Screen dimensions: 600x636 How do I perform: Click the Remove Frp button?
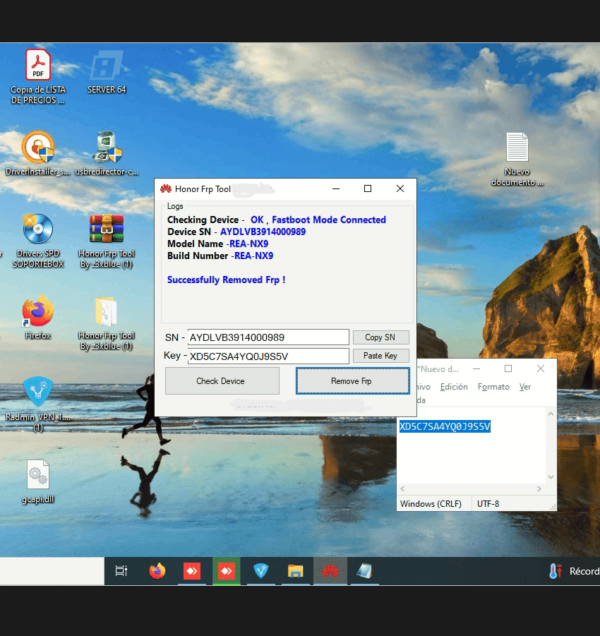(x=353, y=381)
